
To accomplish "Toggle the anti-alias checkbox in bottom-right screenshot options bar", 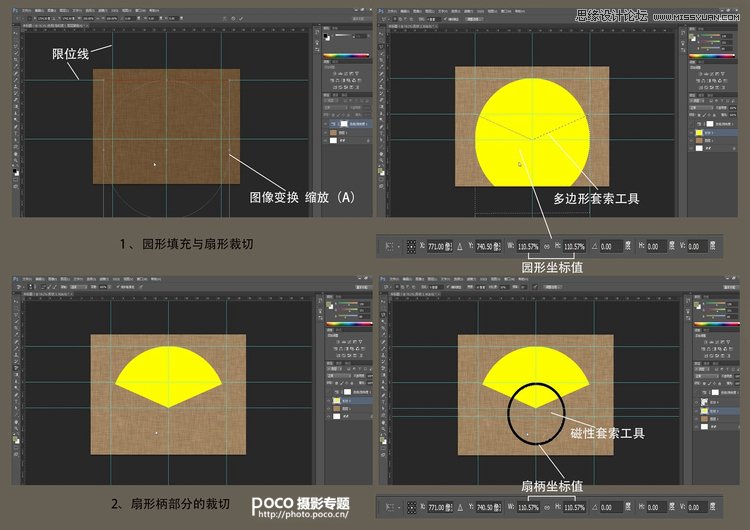I will 448,287.
